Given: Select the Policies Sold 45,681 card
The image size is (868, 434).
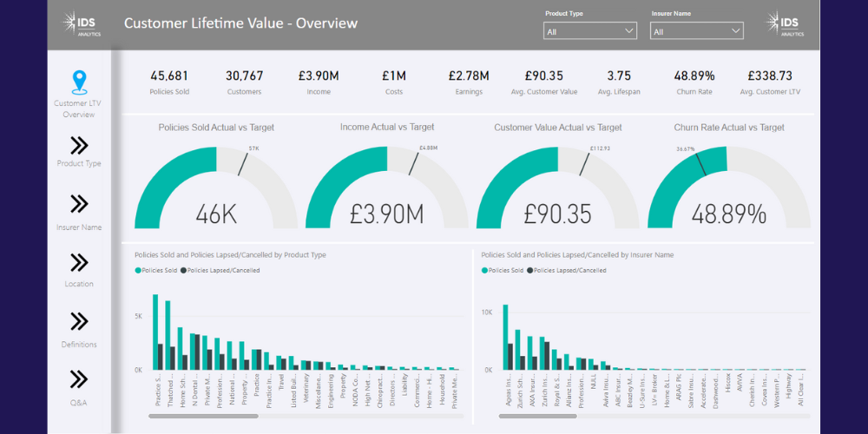Looking at the screenshot, I should pyautogui.click(x=169, y=82).
